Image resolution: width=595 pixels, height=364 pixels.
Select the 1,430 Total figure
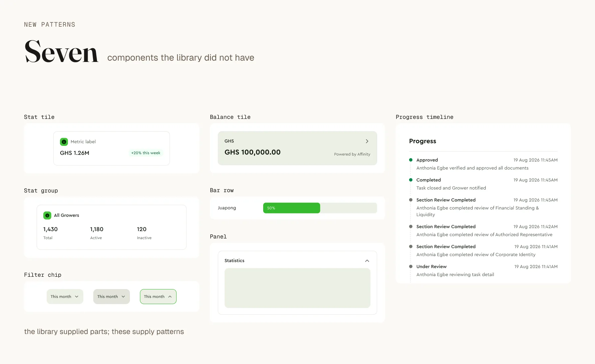tap(50, 229)
